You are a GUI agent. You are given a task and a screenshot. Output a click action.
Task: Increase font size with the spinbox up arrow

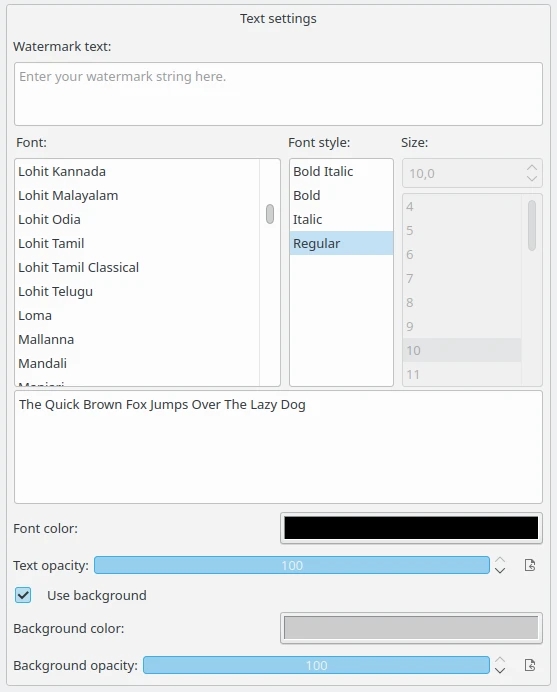click(x=532, y=168)
